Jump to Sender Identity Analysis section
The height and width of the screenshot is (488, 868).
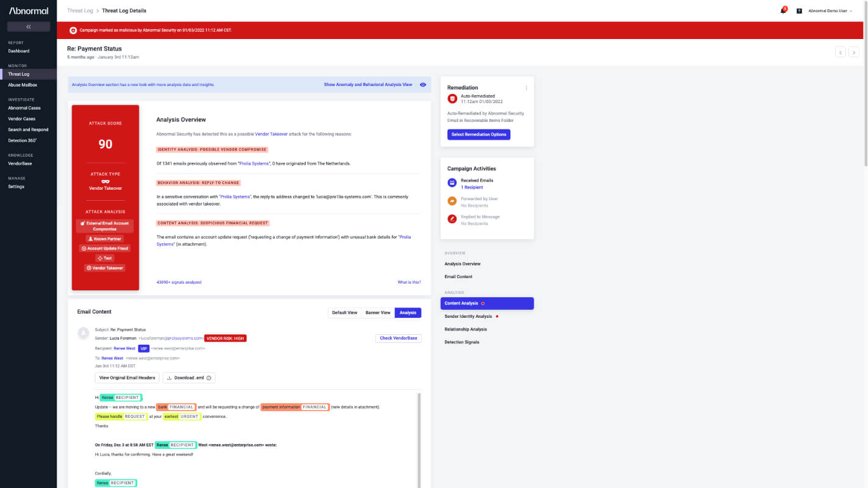point(468,317)
